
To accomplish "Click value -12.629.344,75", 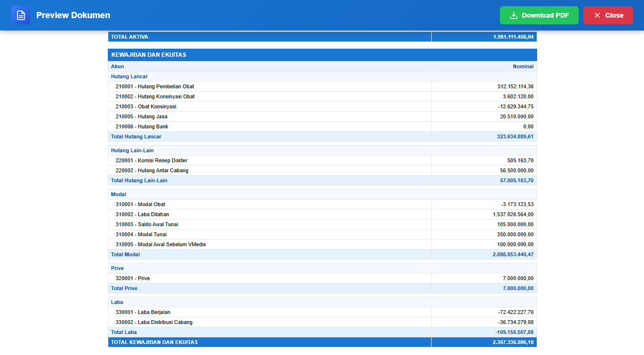I will [516, 106].
